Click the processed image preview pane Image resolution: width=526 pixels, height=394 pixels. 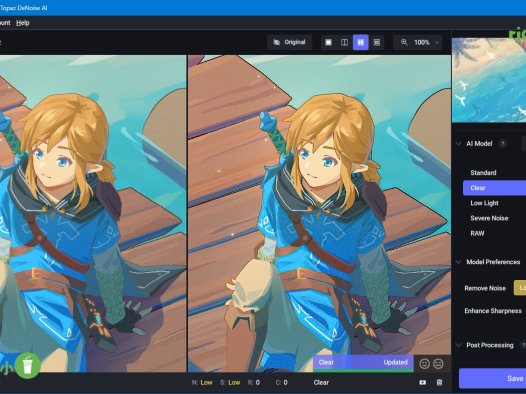[x=319, y=214]
